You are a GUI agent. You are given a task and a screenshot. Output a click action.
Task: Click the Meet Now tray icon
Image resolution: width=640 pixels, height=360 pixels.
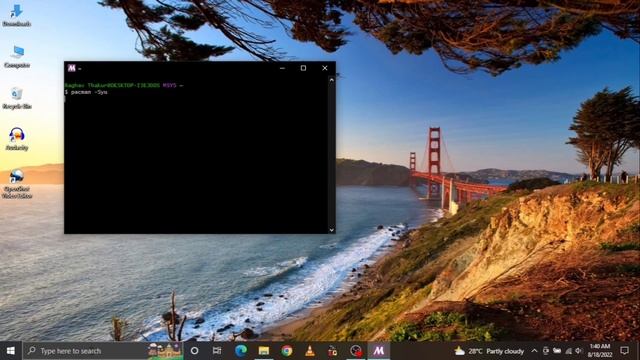pyautogui.click(x=546, y=351)
